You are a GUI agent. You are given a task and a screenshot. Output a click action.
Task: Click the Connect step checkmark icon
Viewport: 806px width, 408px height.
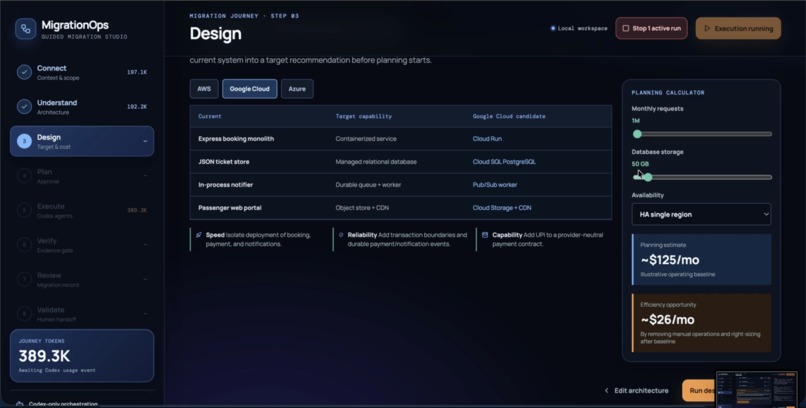click(x=24, y=72)
